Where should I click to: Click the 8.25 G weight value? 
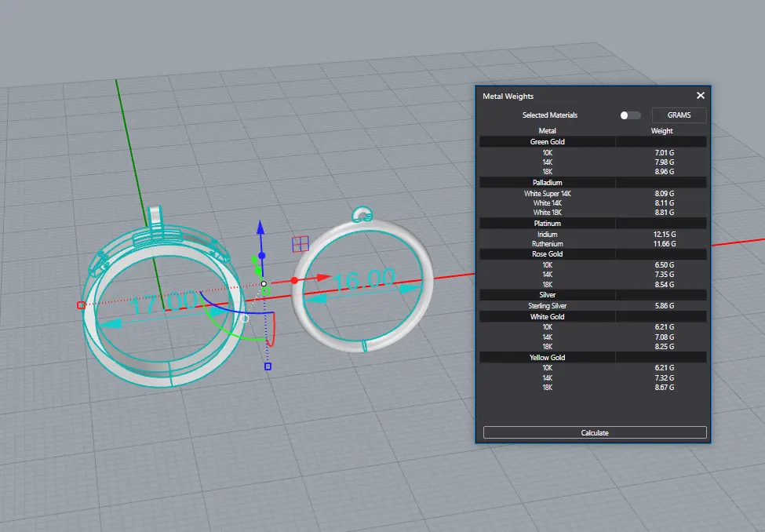665,347
